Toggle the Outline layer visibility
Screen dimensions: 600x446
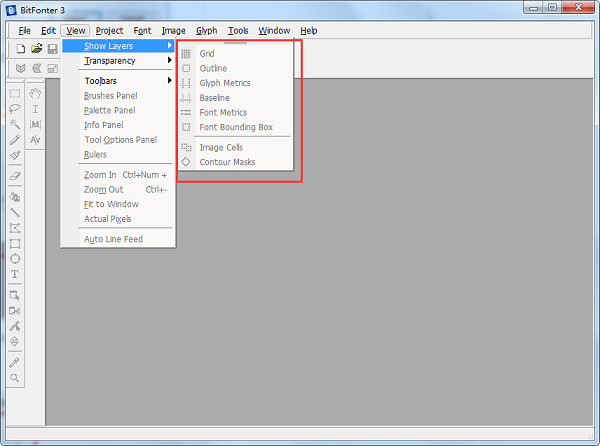[235, 68]
